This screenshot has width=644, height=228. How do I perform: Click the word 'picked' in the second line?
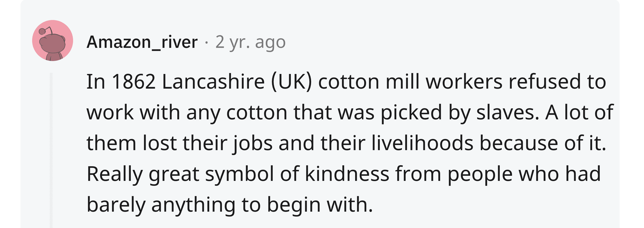411,112
